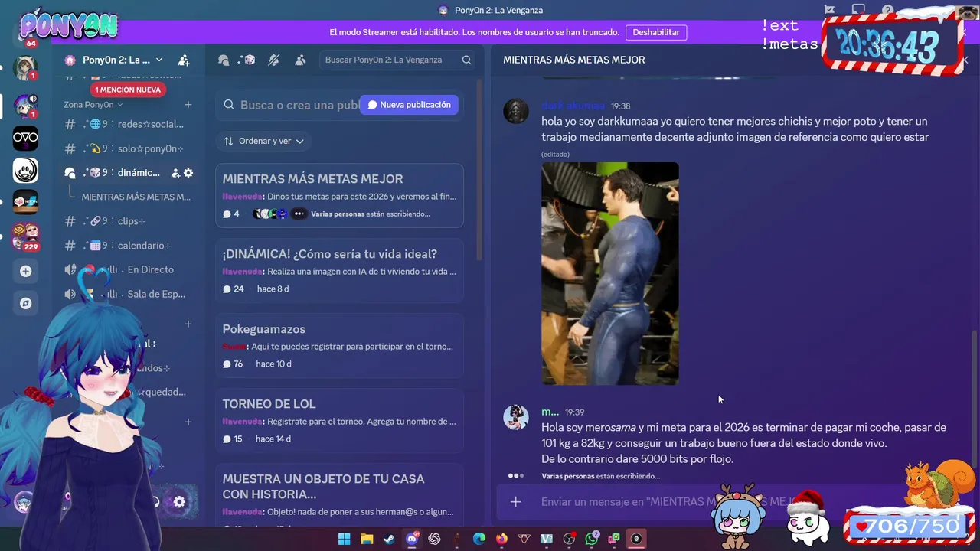Open channel settings gear for dinámica channel
Image resolution: width=980 pixels, height=551 pixels.
point(188,173)
